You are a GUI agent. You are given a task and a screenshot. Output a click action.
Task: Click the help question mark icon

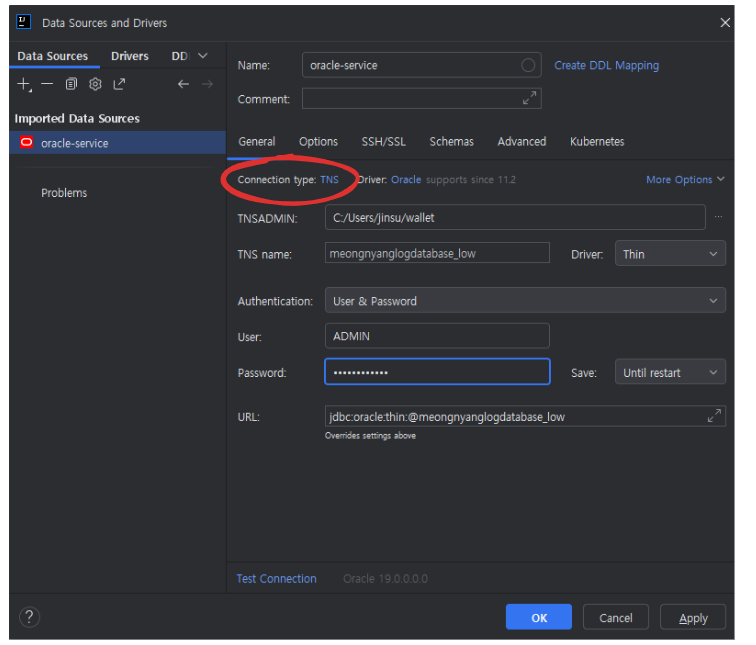(29, 617)
